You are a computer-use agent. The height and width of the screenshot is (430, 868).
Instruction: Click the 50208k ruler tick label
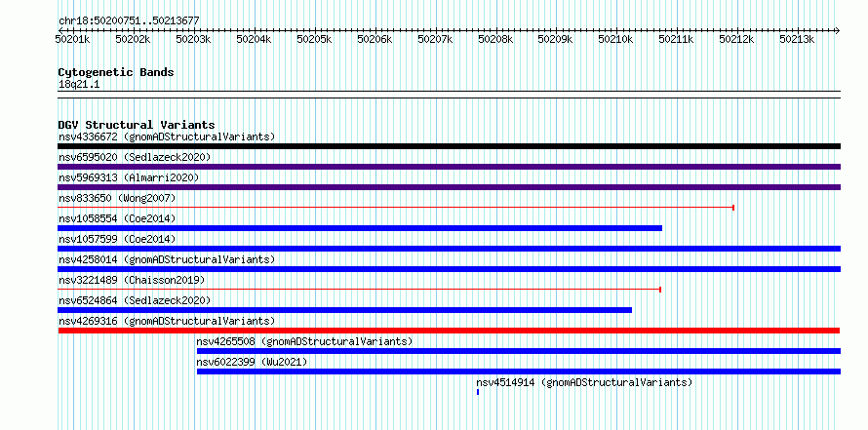[x=495, y=39]
